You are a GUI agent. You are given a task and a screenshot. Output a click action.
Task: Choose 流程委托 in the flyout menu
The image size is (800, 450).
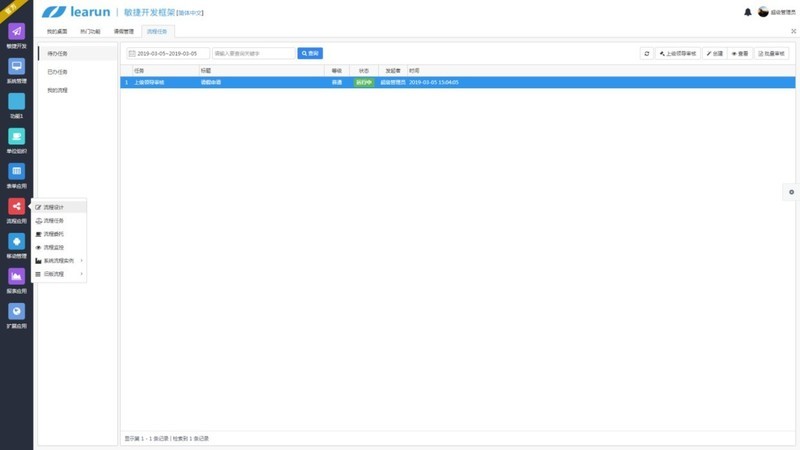[x=59, y=234]
